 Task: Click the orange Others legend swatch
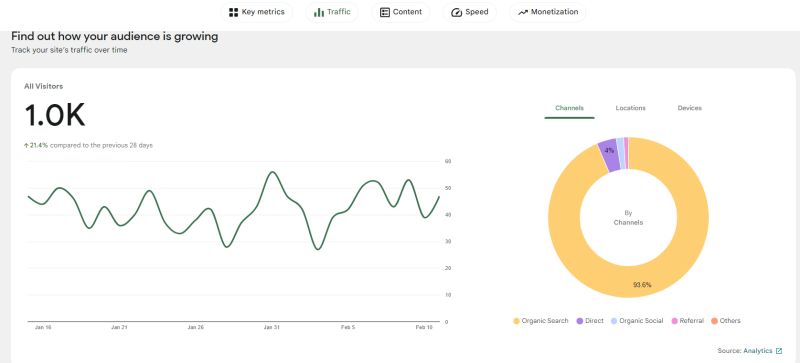click(x=714, y=321)
